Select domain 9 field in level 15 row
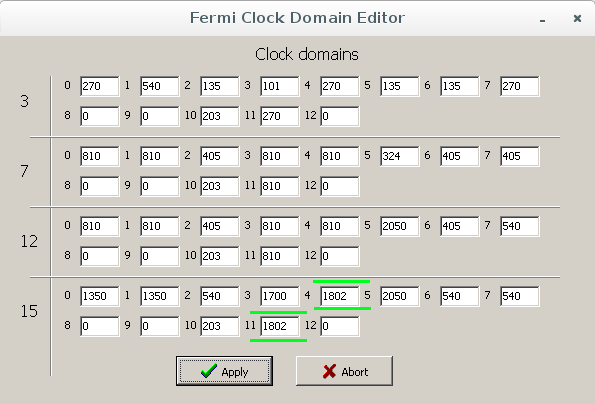The width and height of the screenshot is (595, 404). click(160, 326)
